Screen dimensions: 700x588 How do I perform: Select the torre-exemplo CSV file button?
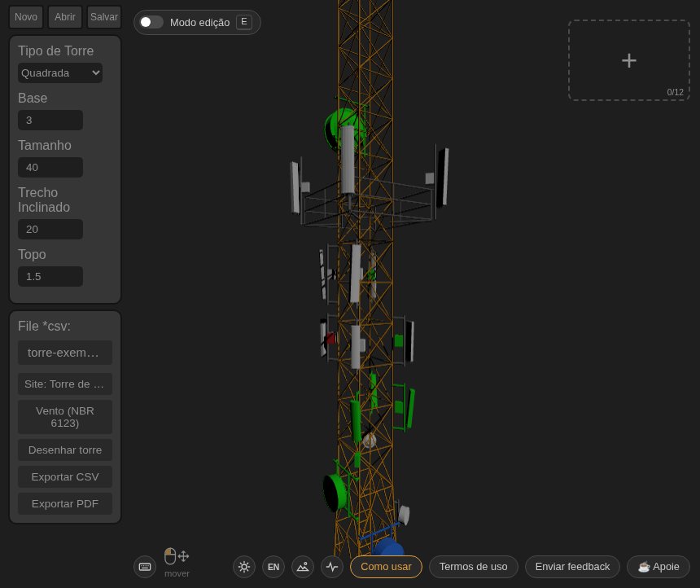click(65, 353)
